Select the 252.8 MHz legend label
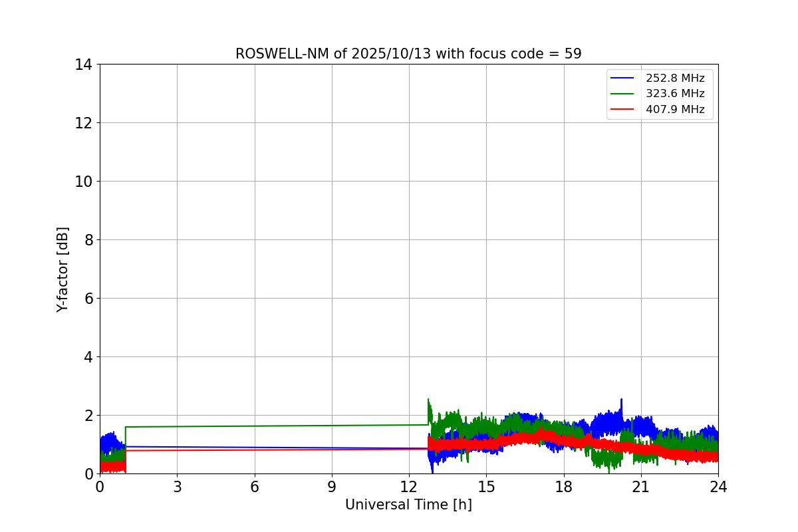798x532 pixels. pos(675,78)
